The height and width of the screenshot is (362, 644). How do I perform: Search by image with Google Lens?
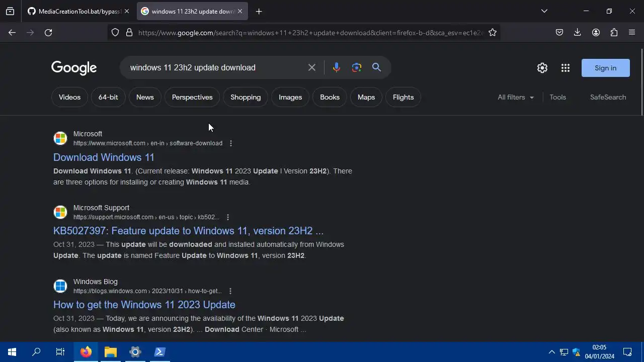(357, 67)
